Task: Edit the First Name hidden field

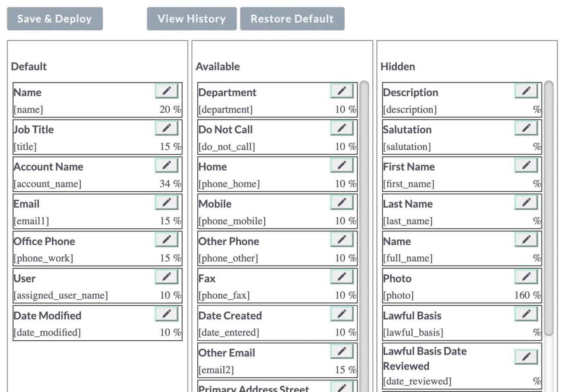Action: click(526, 165)
